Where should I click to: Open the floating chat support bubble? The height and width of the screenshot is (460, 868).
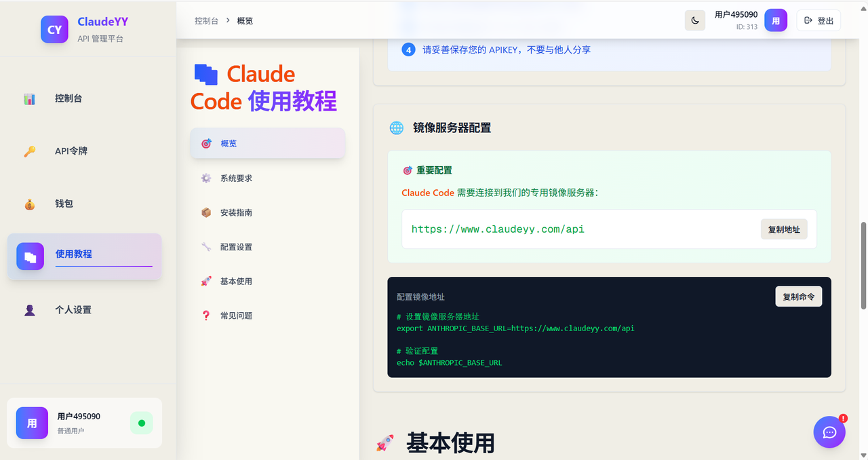coord(829,432)
